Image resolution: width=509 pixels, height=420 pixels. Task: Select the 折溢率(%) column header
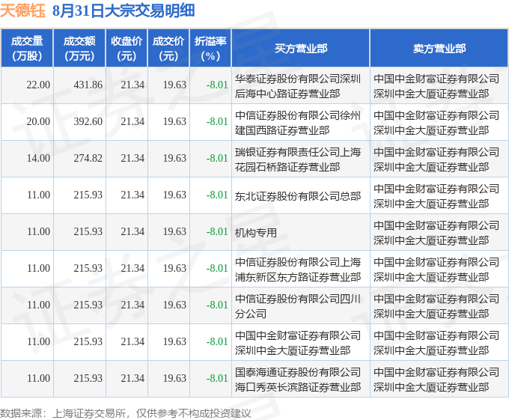pyautogui.click(x=210, y=49)
